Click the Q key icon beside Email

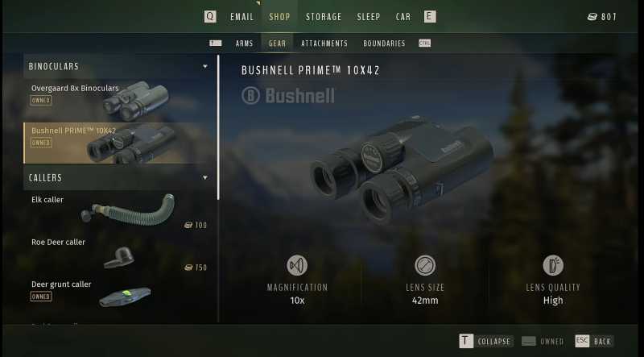point(210,16)
